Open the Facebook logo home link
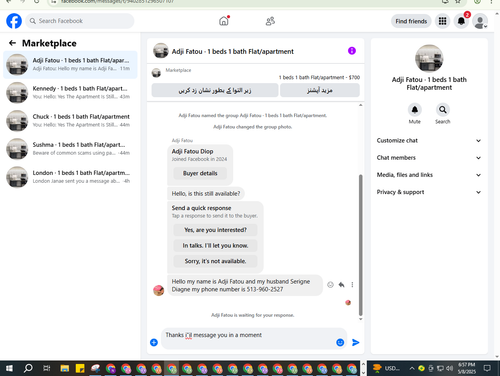Screen dimensions: 500x376 coord(14,21)
